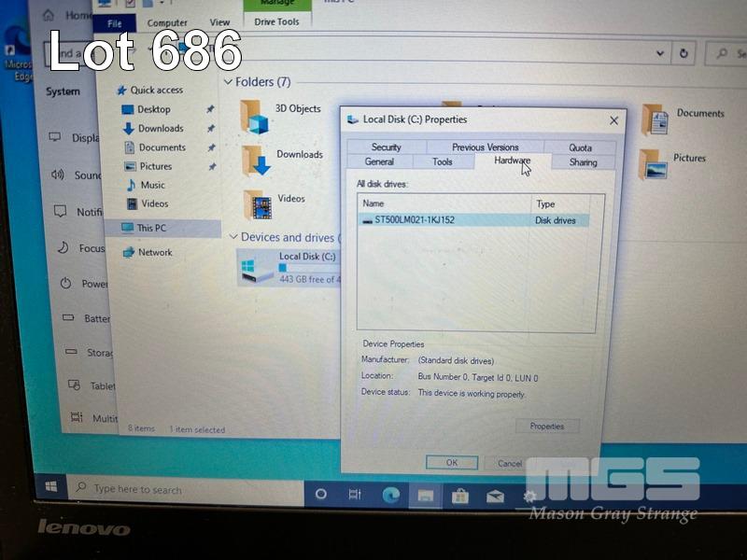Open the address bar history dropdown

pyautogui.click(x=658, y=53)
